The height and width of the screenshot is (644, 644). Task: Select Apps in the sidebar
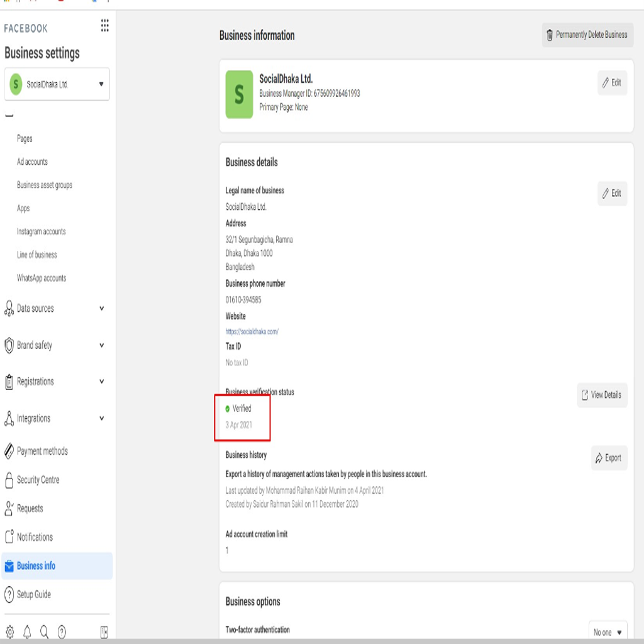pyautogui.click(x=23, y=208)
